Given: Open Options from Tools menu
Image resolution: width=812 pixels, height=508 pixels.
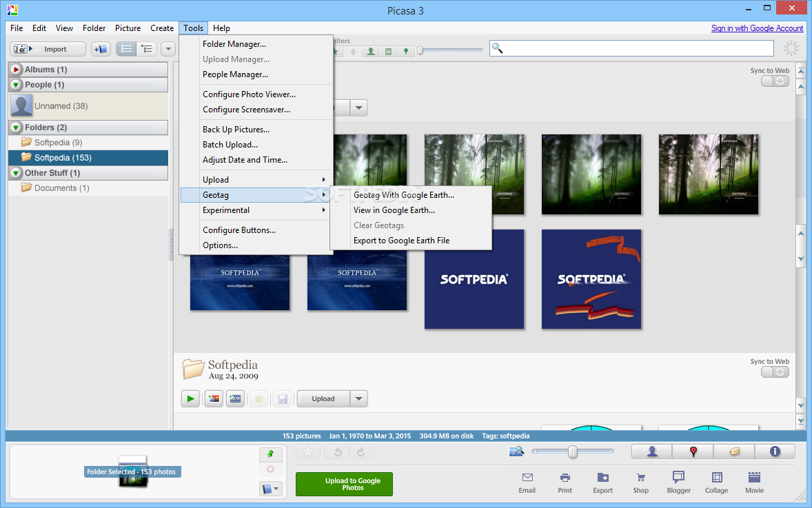Looking at the screenshot, I should (x=255, y=245).
